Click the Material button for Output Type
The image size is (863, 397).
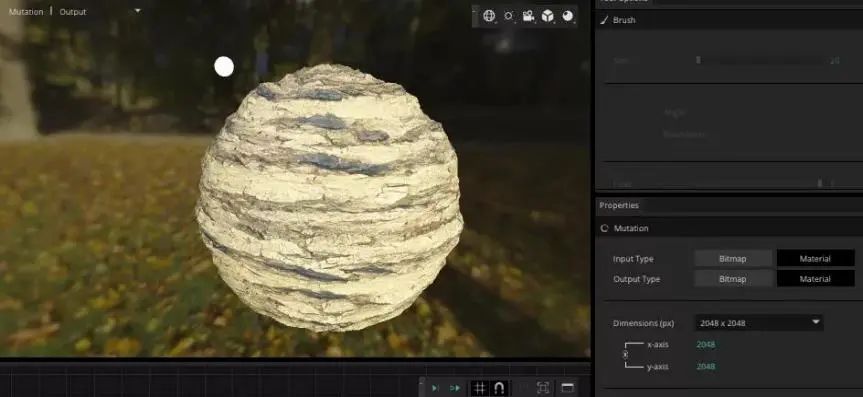click(815, 279)
